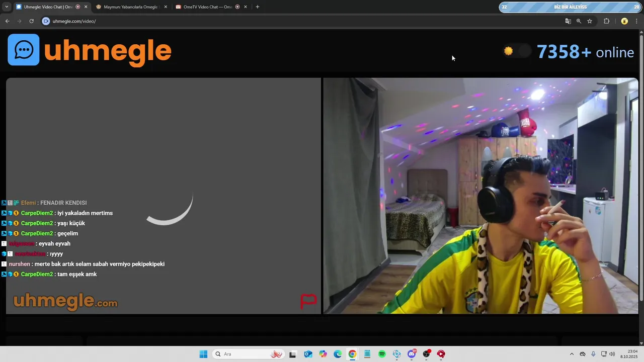Switch to the Uhmegle: Video Chat tab

(x=49, y=7)
